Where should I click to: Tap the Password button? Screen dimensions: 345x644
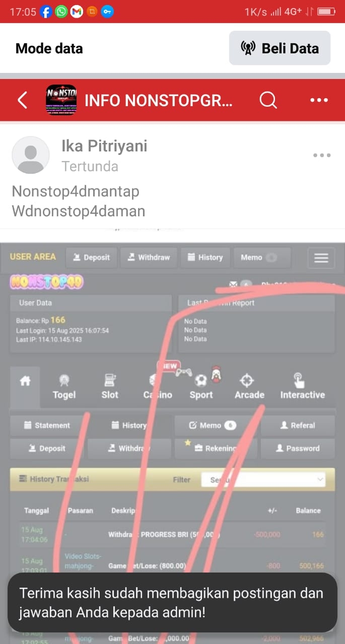click(x=297, y=449)
